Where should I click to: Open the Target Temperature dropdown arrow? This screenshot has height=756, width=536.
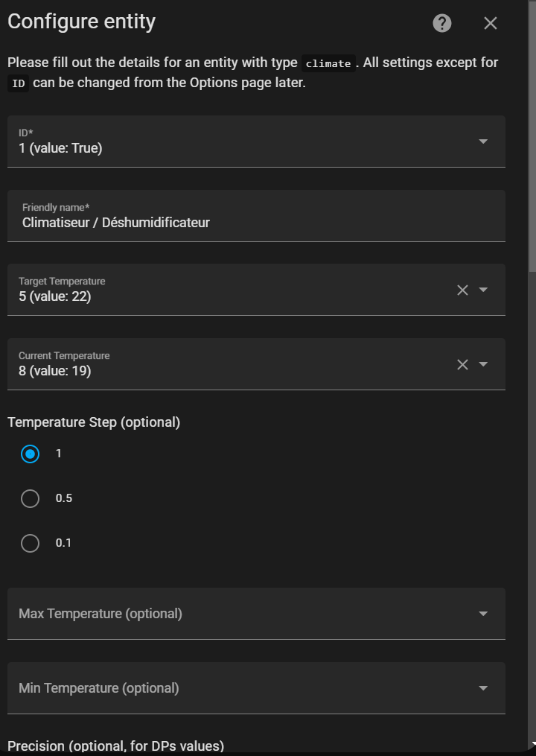click(483, 290)
